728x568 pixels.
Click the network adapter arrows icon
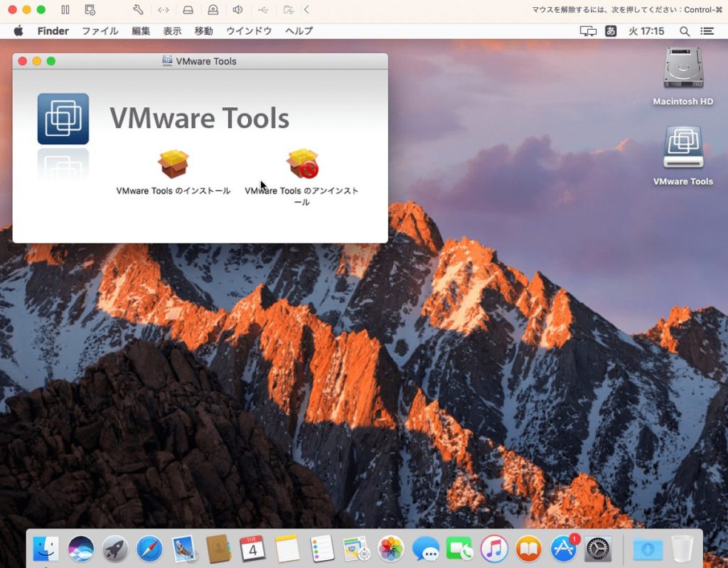point(163,10)
